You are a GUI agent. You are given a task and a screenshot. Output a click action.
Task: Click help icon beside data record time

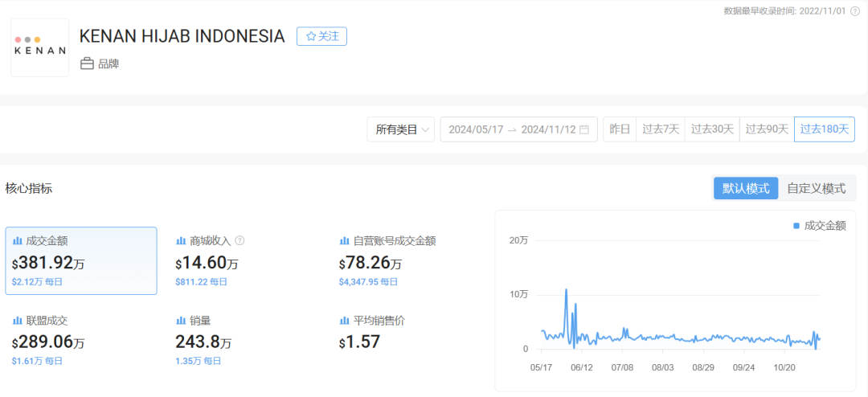pyautogui.click(x=854, y=10)
